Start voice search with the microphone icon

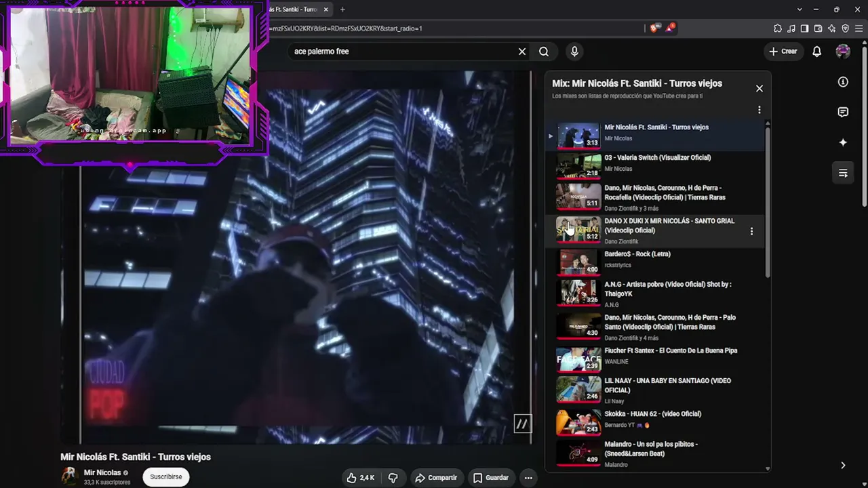click(x=574, y=52)
